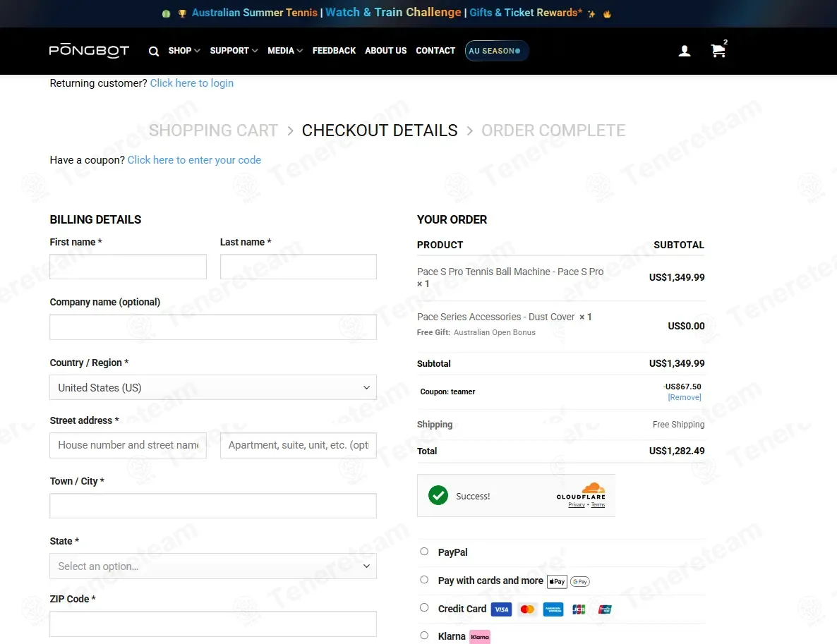Click the pink Klarna badge

point(480,637)
